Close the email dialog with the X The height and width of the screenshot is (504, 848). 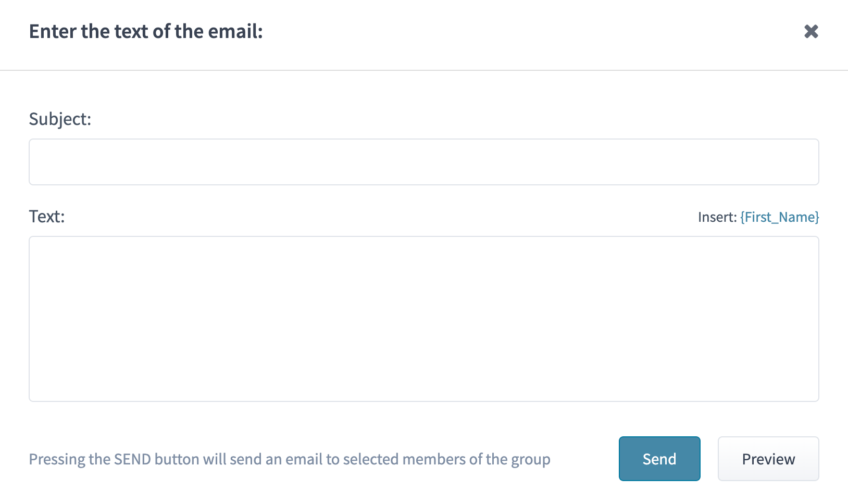click(x=811, y=32)
